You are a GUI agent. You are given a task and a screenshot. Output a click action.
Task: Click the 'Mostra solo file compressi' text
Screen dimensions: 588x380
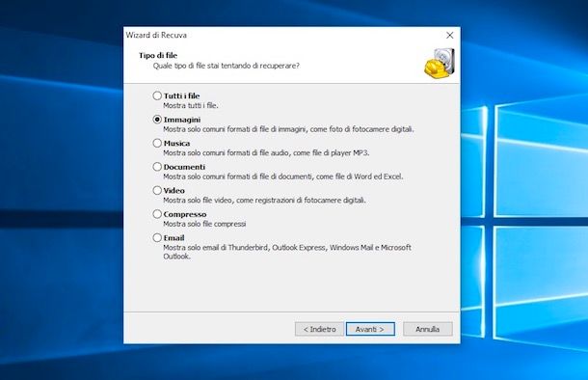coord(204,224)
